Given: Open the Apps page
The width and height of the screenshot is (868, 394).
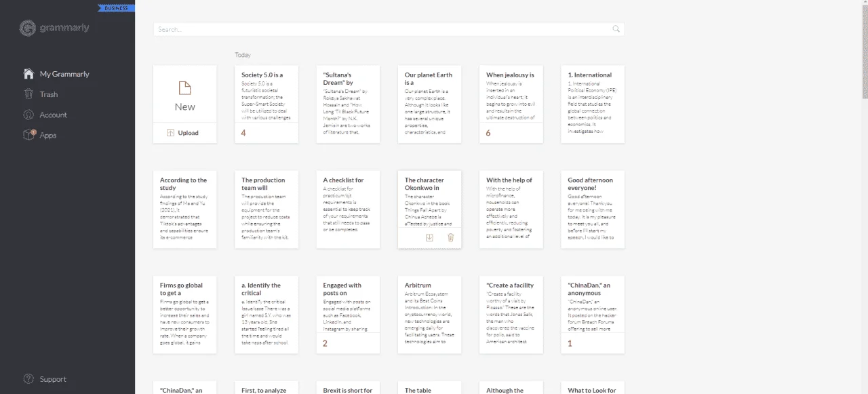Looking at the screenshot, I should pos(48,135).
